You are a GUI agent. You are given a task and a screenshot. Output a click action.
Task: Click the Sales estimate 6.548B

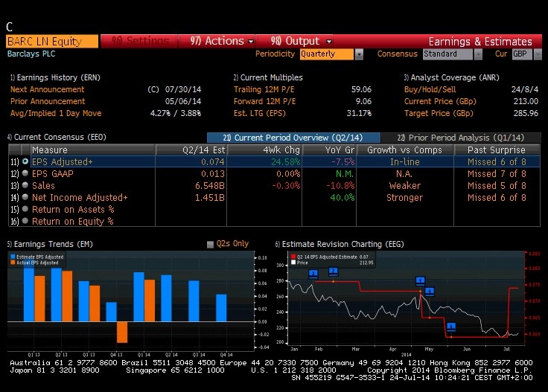pyautogui.click(x=210, y=185)
